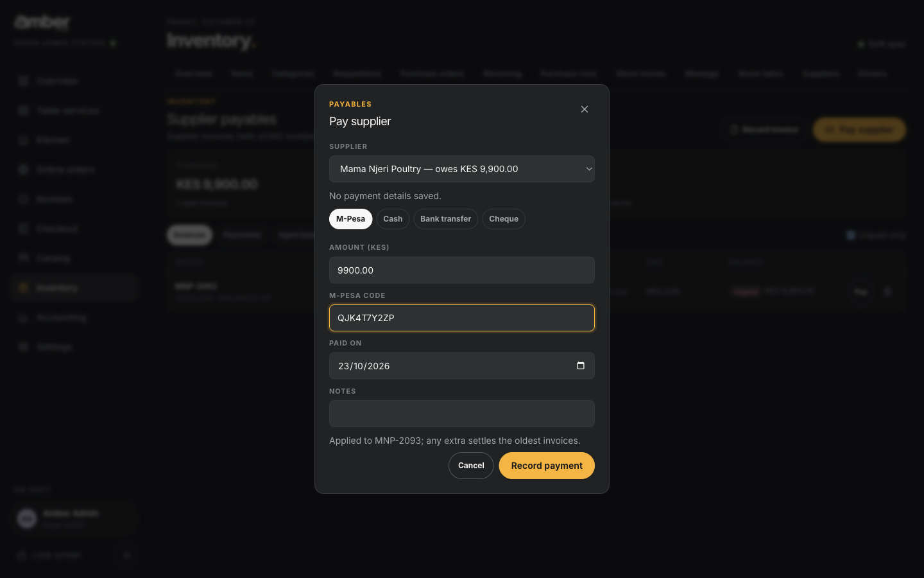Select Cash payment method
The width and height of the screenshot is (924, 578).
(393, 219)
